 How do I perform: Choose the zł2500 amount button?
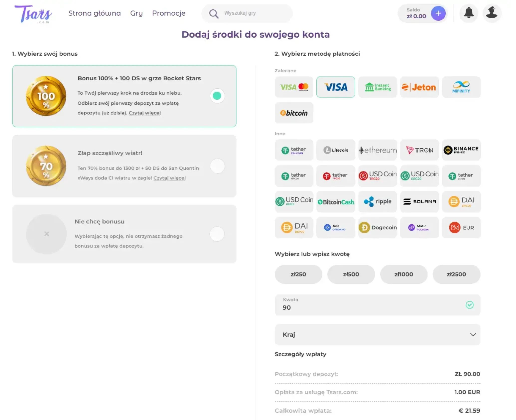[456, 274]
